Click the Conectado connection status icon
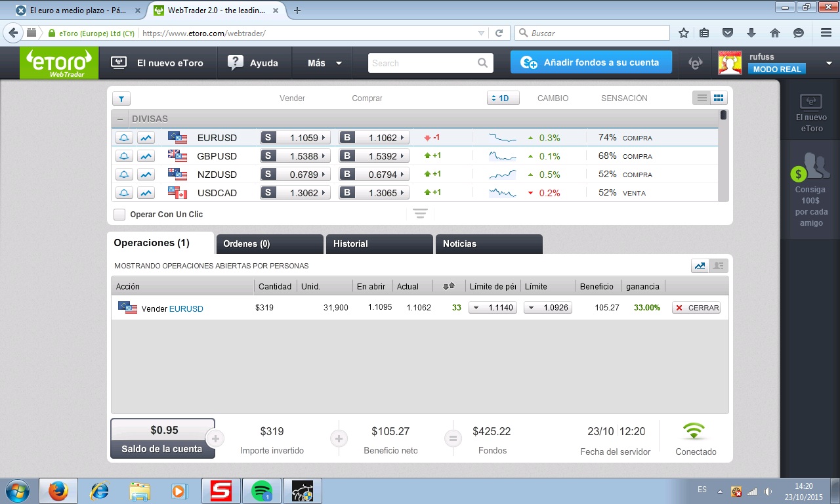 point(694,431)
